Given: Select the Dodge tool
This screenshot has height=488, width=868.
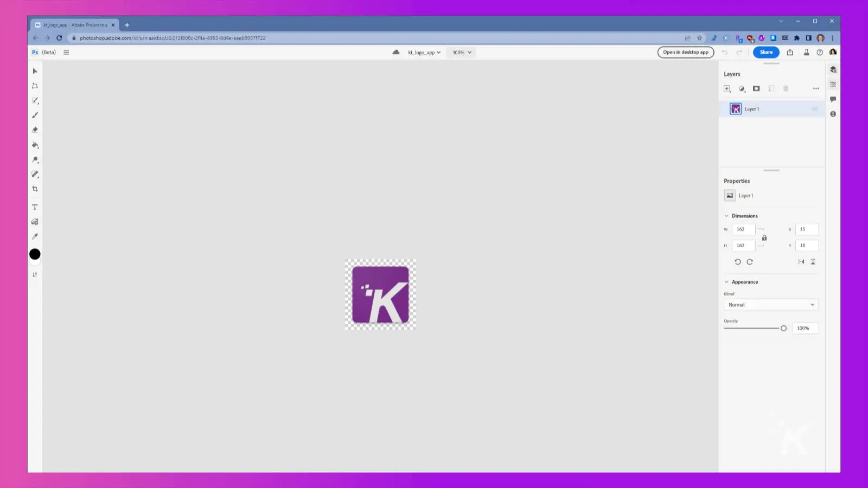Looking at the screenshot, I should click(35, 159).
